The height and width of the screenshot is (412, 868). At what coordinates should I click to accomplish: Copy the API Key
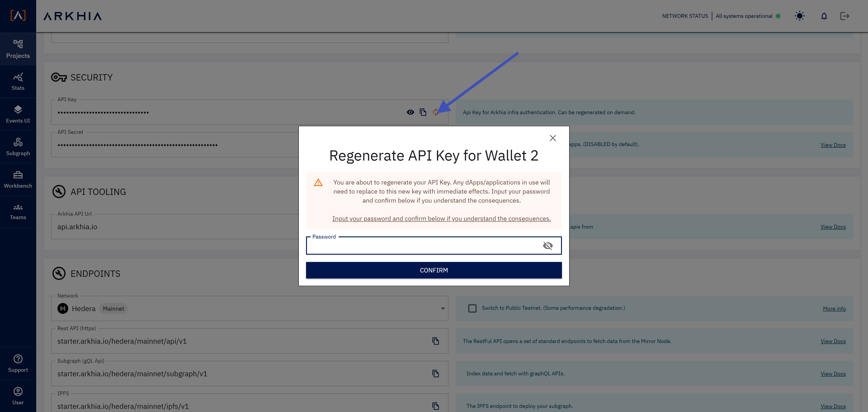[x=423, y=112]
